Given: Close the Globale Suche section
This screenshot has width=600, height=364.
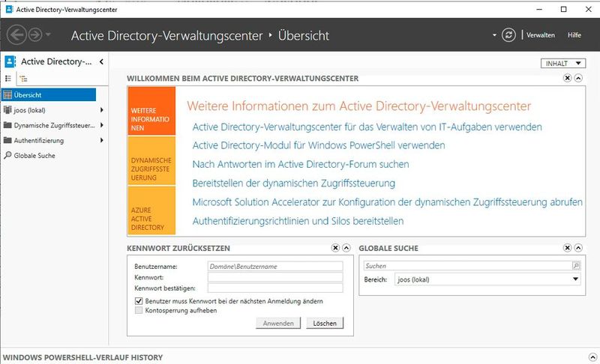Looking at the screenshot, I should click(x=568, y=248).
